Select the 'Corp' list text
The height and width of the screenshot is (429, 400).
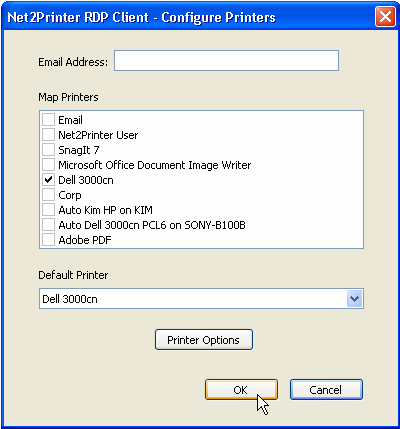(70, 195)
